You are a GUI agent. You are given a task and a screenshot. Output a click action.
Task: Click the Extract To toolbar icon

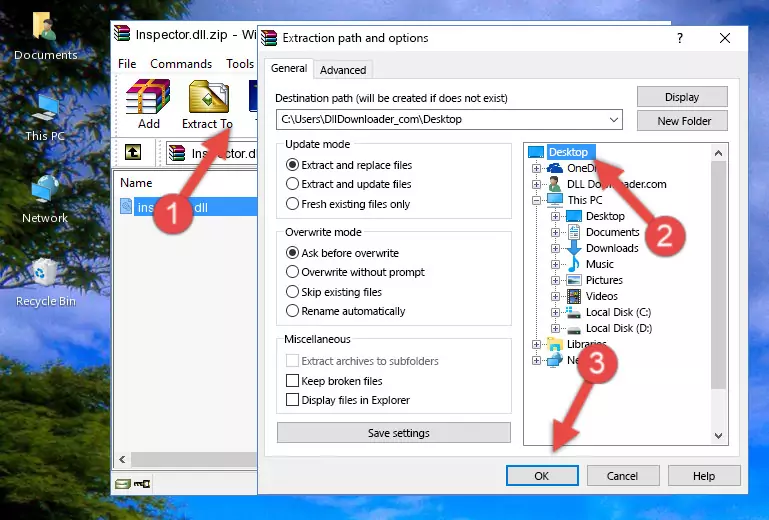(208, 97)
